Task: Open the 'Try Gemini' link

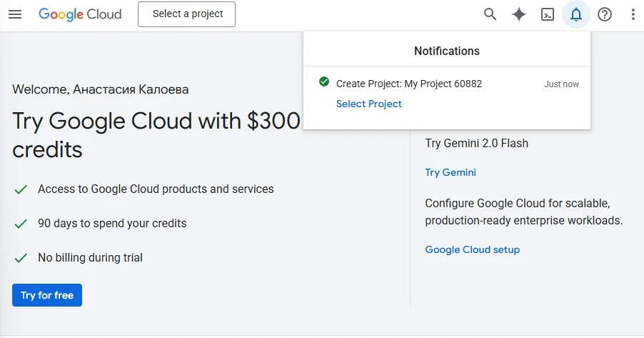Action: click(450, 172)
